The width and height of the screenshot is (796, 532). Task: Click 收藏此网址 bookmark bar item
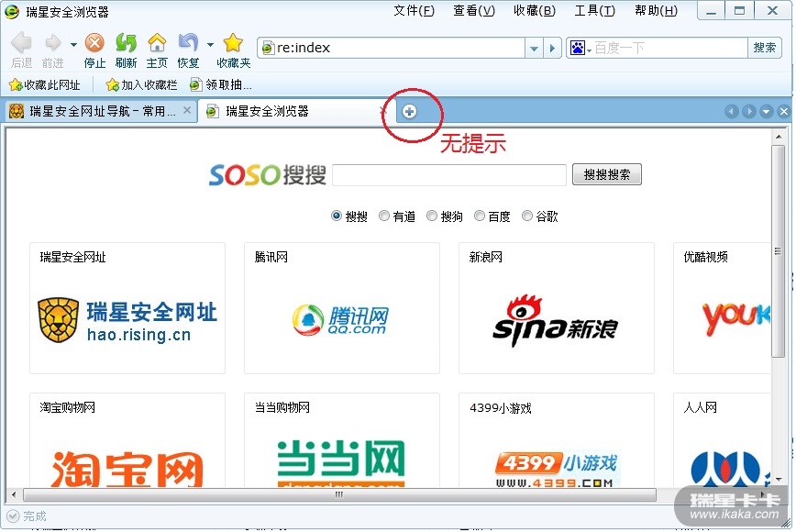pyautogui.click(x=45, y=84)
